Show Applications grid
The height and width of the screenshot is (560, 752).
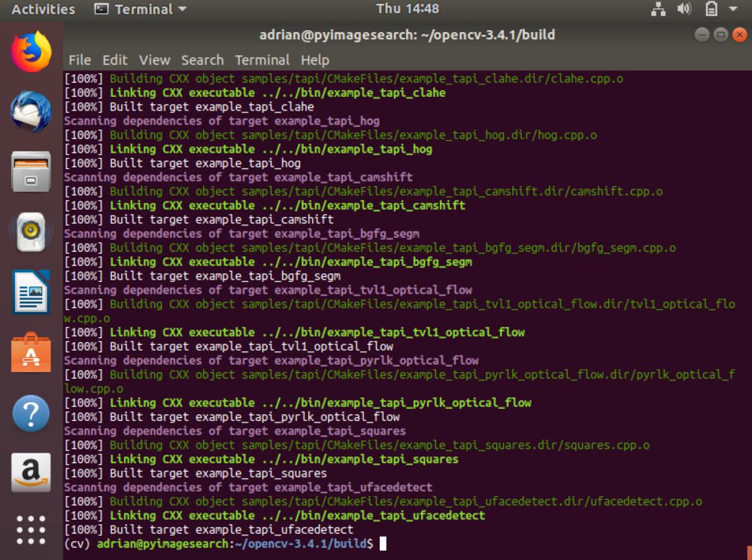[31, 530]
